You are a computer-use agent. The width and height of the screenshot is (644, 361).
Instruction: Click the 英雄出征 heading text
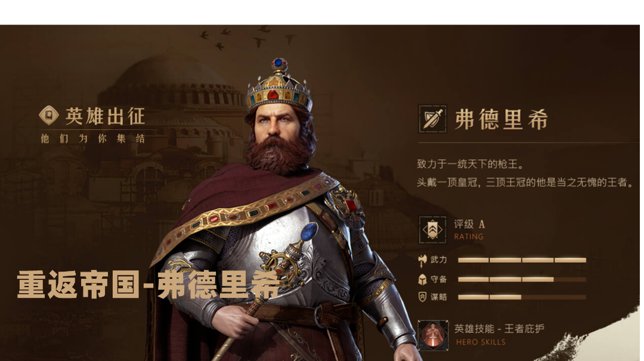tap(105, 116)
